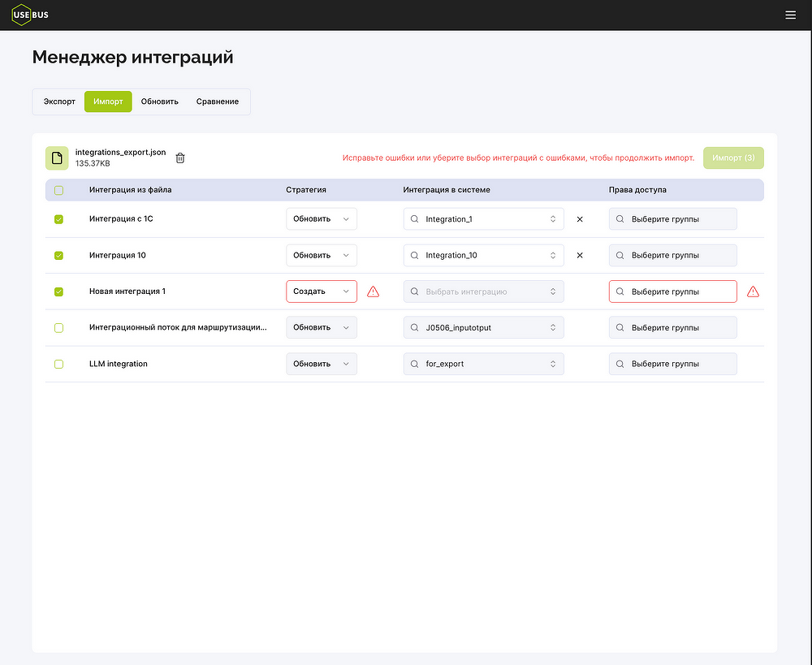
Task: Clear Integration_1 selection with X icon
Action: [x=580, y=219]
